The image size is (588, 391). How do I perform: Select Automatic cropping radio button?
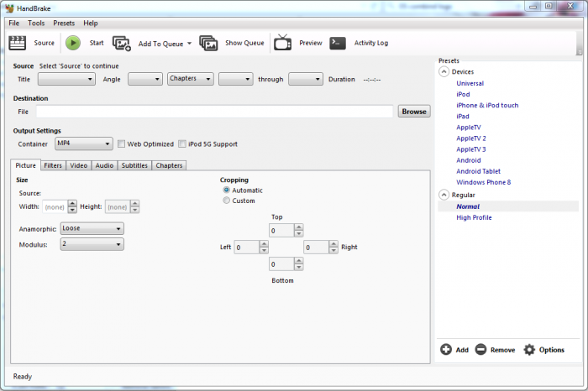click(x=226, y=190)
